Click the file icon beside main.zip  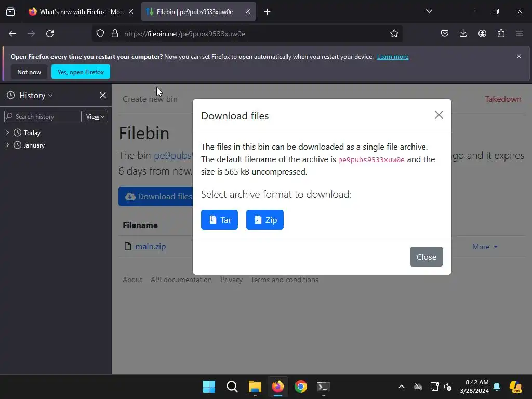click(128, 246)
